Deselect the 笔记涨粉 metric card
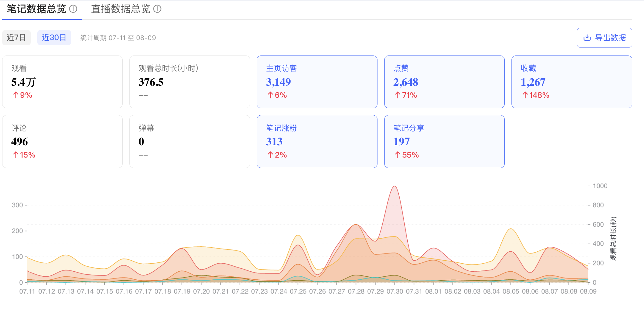Image resolution: width=644 pixels, height=309 pixels. click(317, 142)
